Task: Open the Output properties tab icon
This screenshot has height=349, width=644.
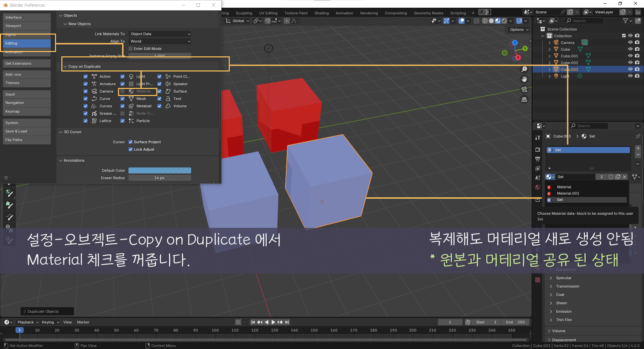Action: point(538,159)
